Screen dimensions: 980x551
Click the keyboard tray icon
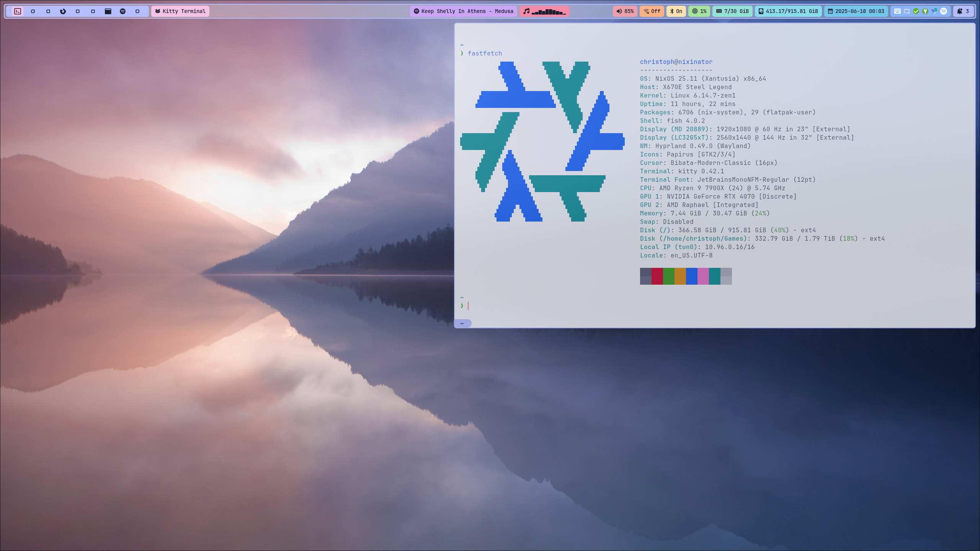click(897, 11)
